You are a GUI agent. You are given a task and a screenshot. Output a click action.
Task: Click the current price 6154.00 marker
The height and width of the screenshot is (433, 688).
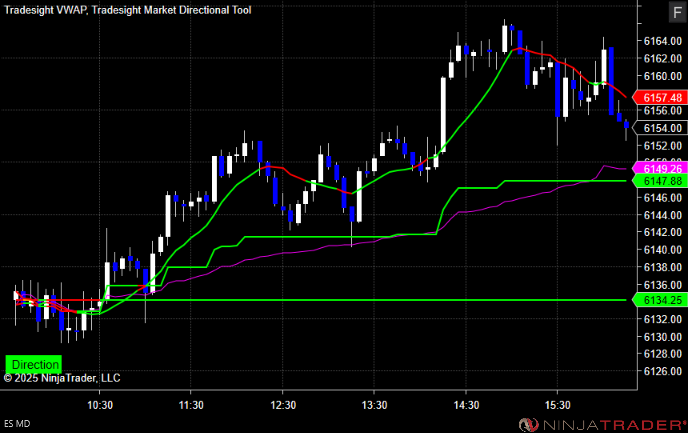[660, 128]
